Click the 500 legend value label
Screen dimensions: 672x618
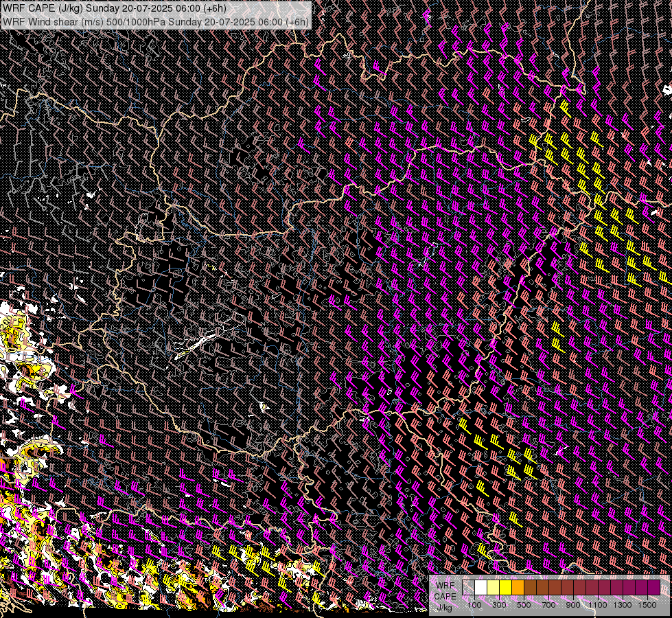pyautogui.click(x=524, y=605)
